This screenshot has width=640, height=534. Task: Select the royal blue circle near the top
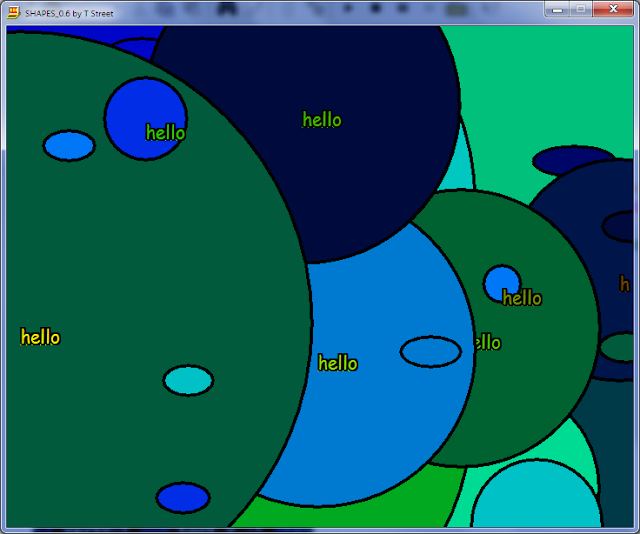point(145,119)
